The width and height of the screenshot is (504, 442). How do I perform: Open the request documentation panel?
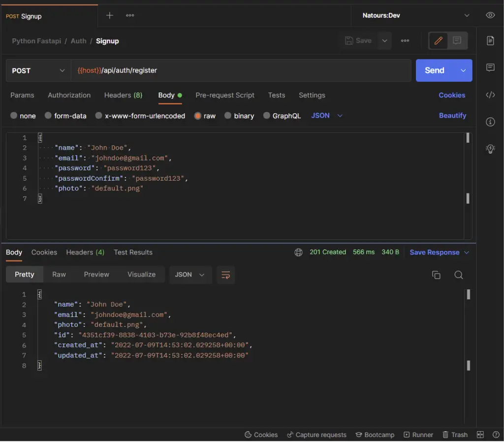pos(490,42)
